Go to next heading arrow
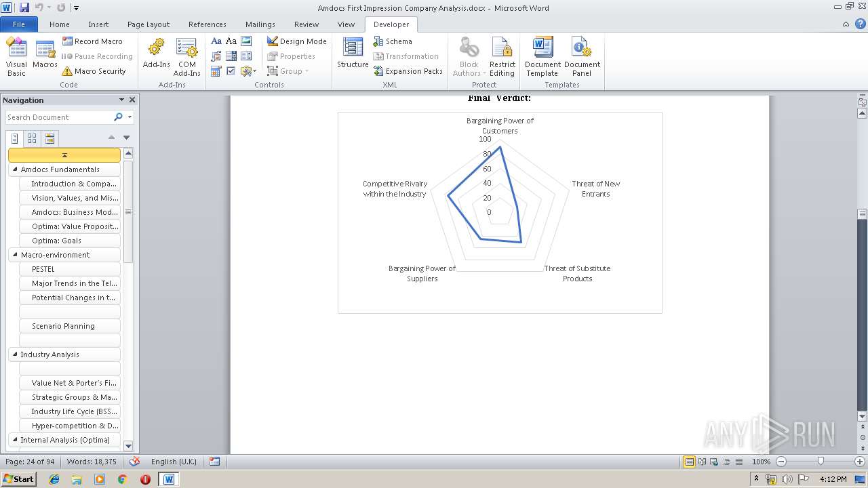The height and width of the screenshot is (488, 868). 126,138
